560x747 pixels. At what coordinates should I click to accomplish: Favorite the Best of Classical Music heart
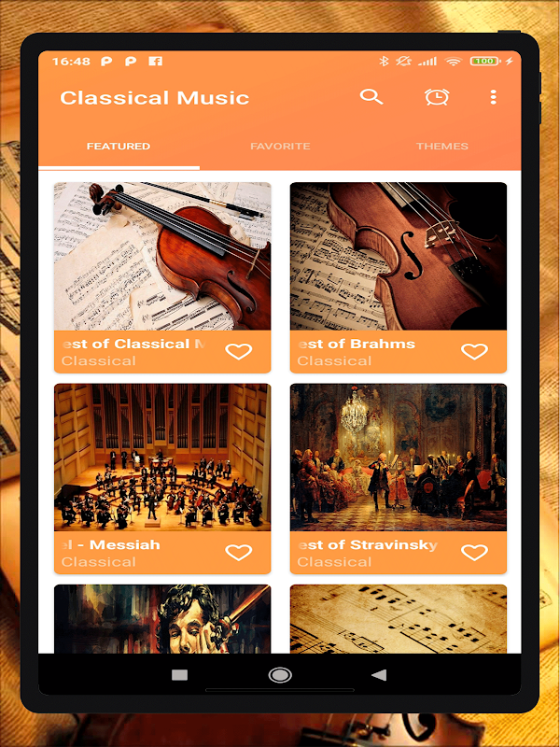(x=239, y=352)
